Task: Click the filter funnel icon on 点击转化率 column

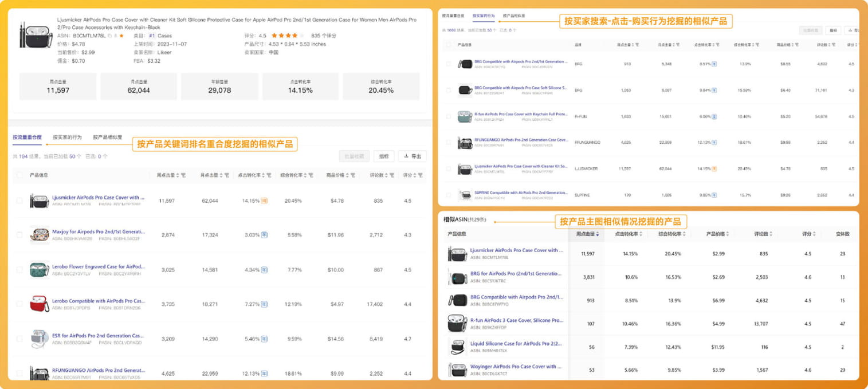Action: [x=269, y=175]
